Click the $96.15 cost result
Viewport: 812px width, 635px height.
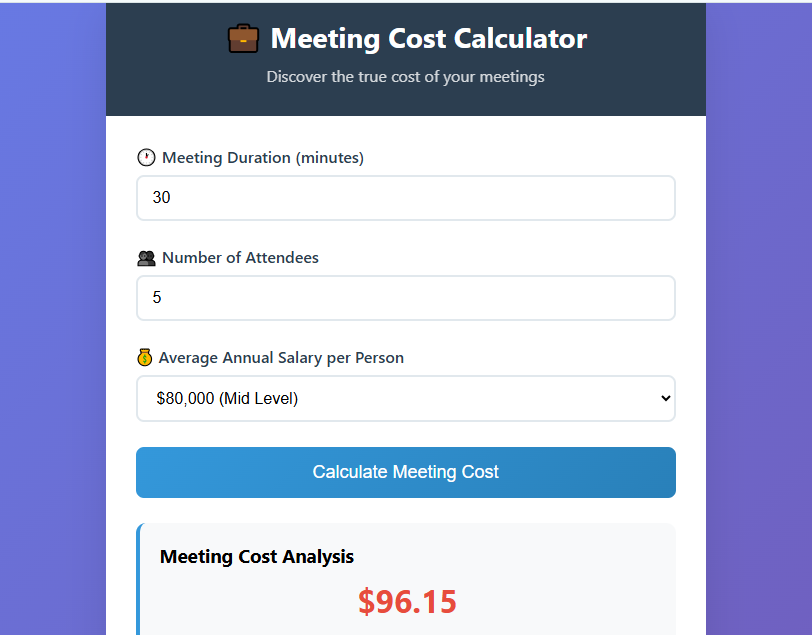click(x=406, y=601)
